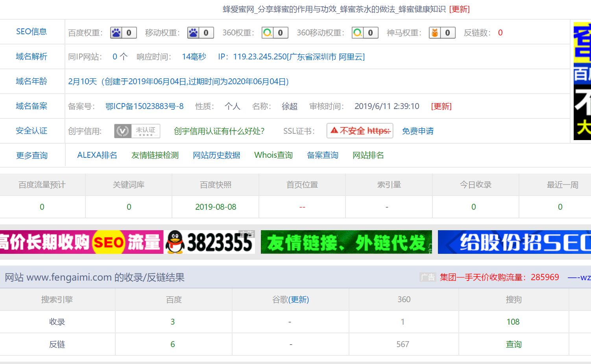Click 360 收录 count 1
This screenshot has height=364, width=591.
click(403, 322)
